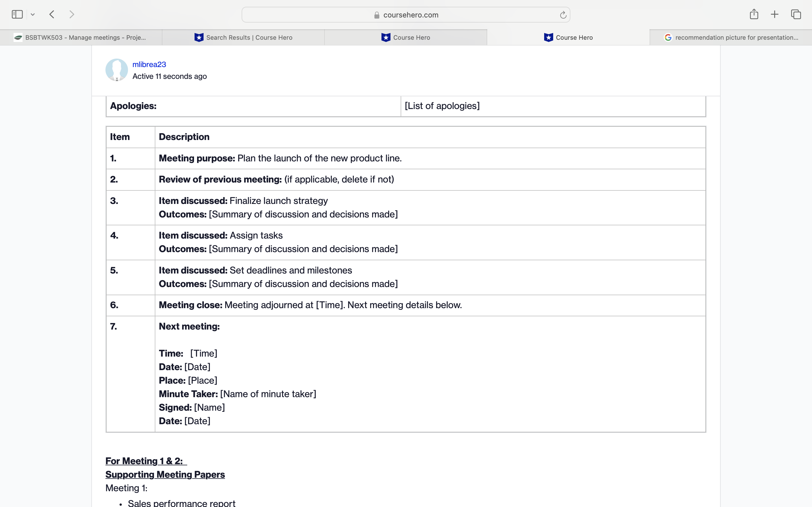Click the Meeting purpose row text

point(280,158)
